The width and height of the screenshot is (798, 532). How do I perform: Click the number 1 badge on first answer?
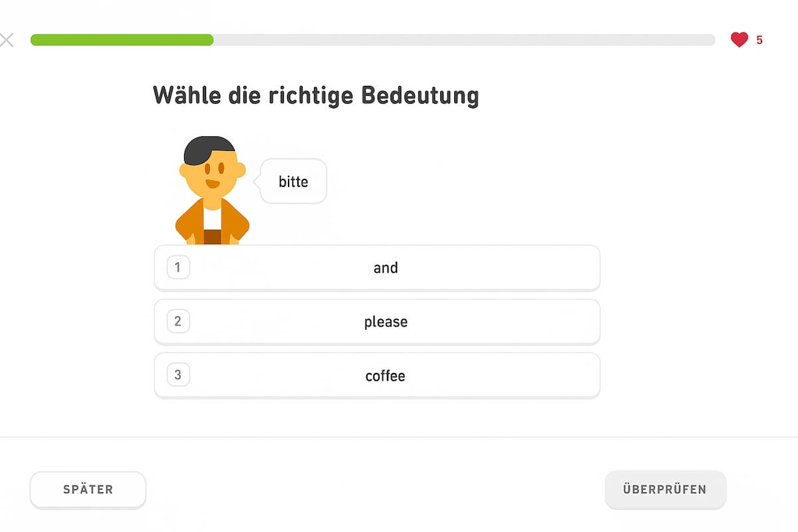click(178, 267)
